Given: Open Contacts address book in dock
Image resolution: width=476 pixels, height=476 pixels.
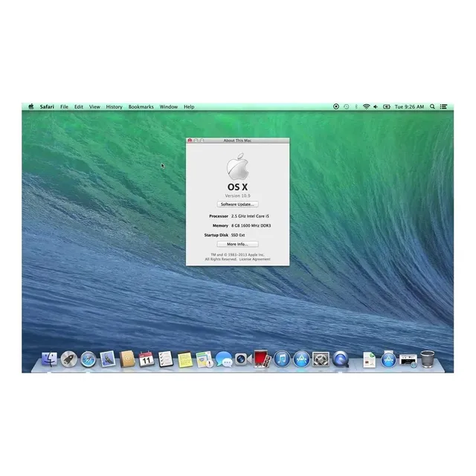Looking at the screenshot, I should tap(127, 359).
